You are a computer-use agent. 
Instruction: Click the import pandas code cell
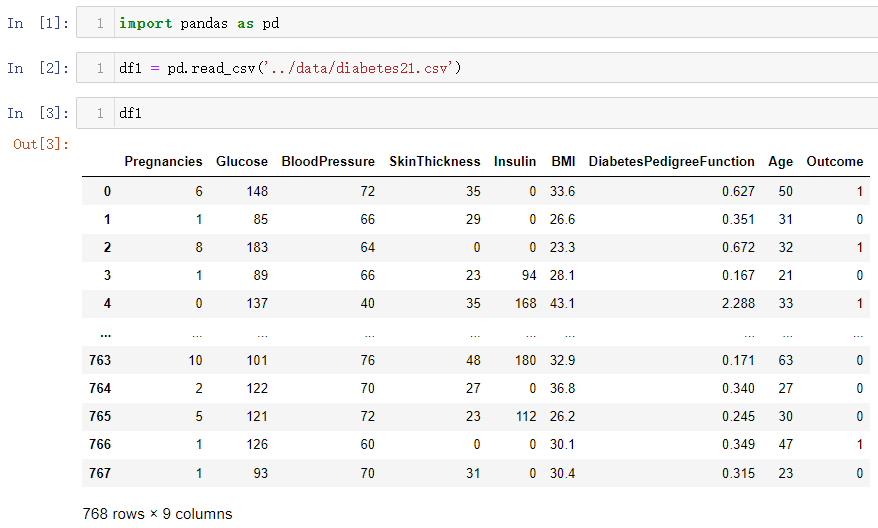pyautogui.click(x=477, y=22)
